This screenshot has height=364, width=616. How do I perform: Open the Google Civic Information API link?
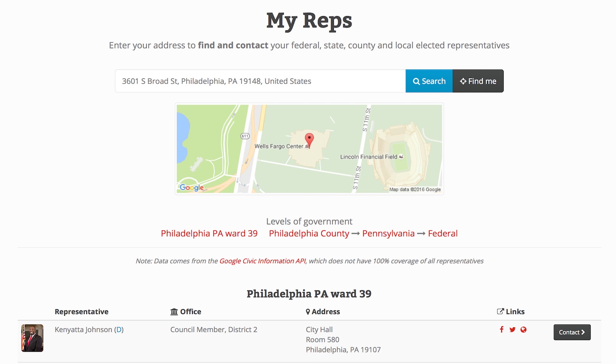point(263,261)
